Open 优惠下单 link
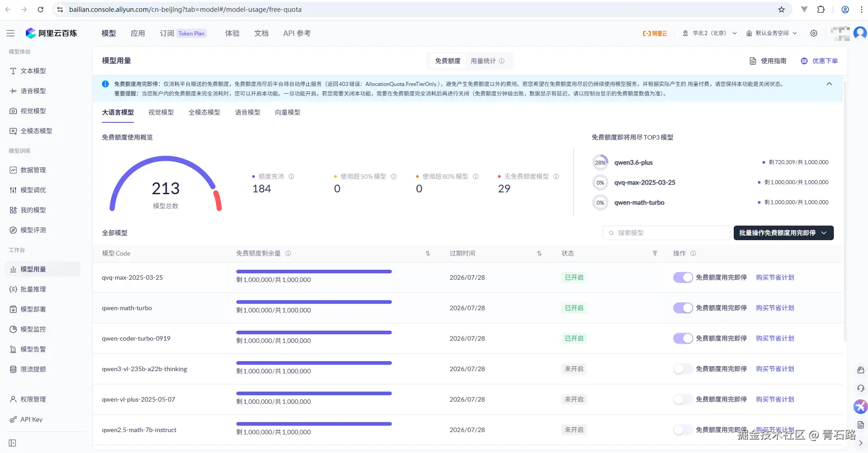Screen dimensions: 868x453 tap(819, 61)
